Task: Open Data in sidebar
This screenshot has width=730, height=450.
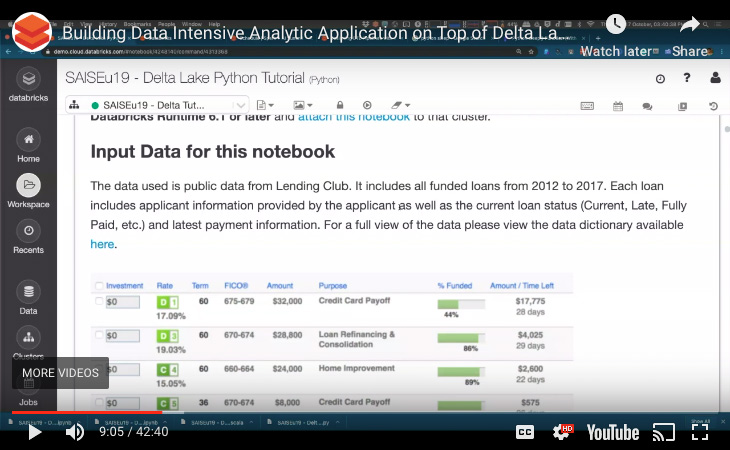Action: coord(28,298)
